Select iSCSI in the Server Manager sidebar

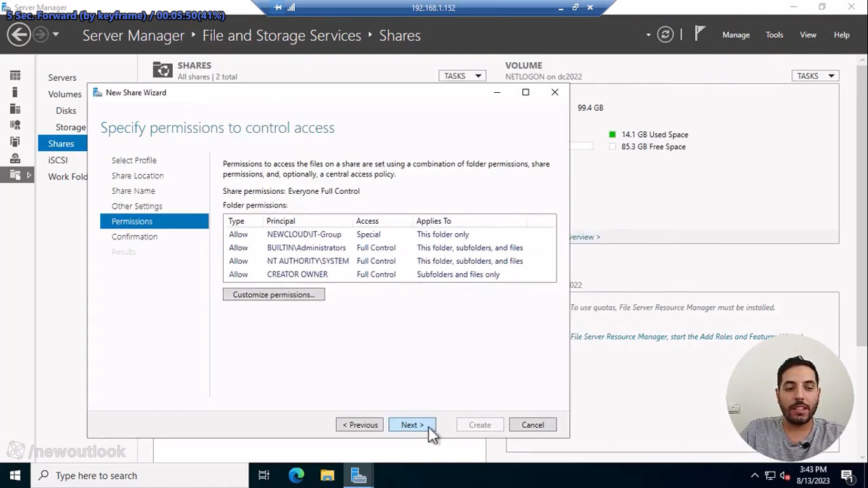point(58,160)
